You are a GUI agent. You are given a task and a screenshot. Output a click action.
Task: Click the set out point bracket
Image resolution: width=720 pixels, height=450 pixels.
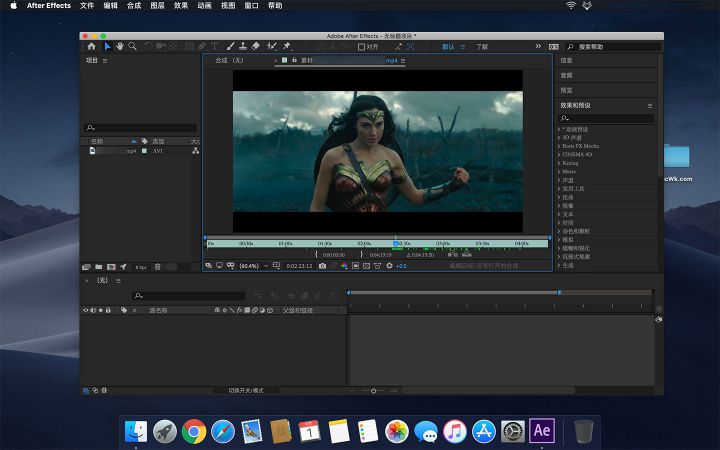pyautogui.click(x=362, y=254)
